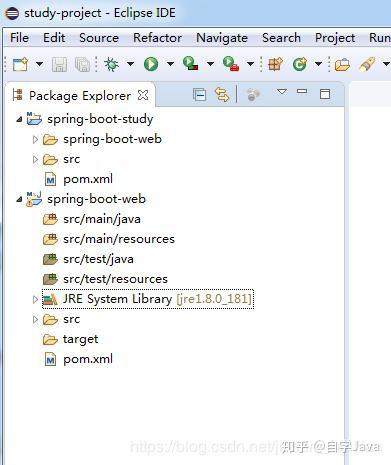The height and width of the screenshot is (465, 391).
Task: Open the Edit menu
Action: pyautogui.click(x=54, y=38)
